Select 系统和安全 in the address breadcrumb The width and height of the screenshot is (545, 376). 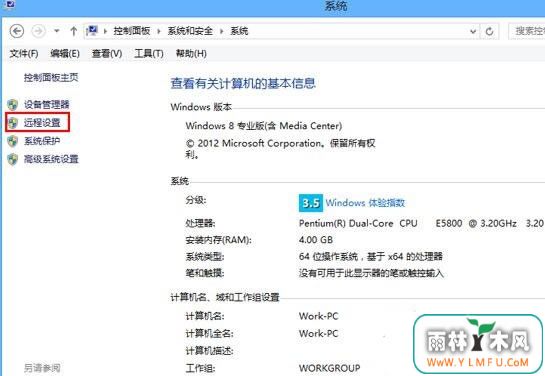(190, 31)
